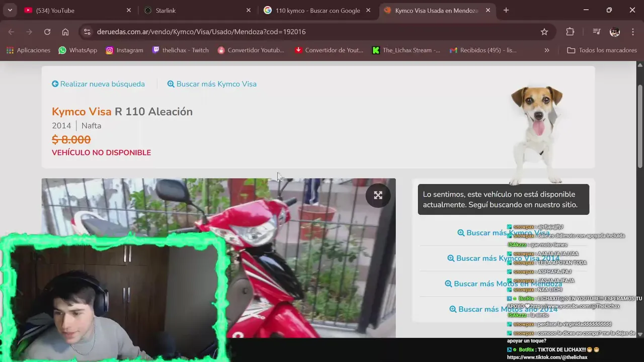Open the tab search dropdown arrow
Viewport: 644px width, 362px height.
tap(10, 10)
